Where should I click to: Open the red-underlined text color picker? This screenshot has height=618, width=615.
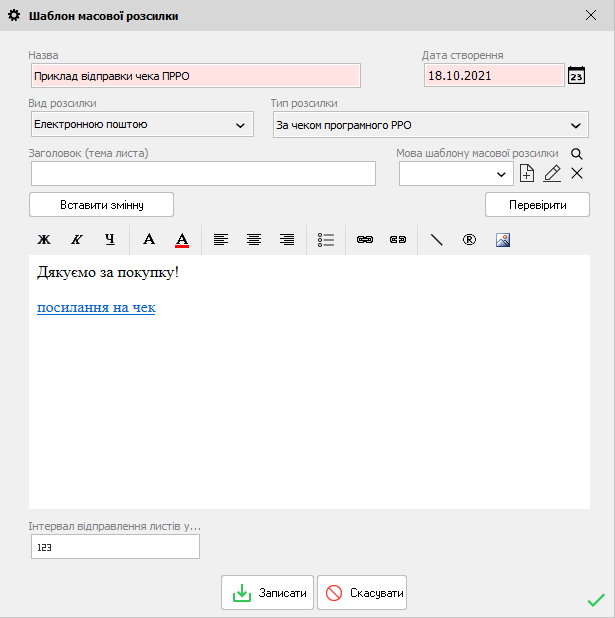182,240
